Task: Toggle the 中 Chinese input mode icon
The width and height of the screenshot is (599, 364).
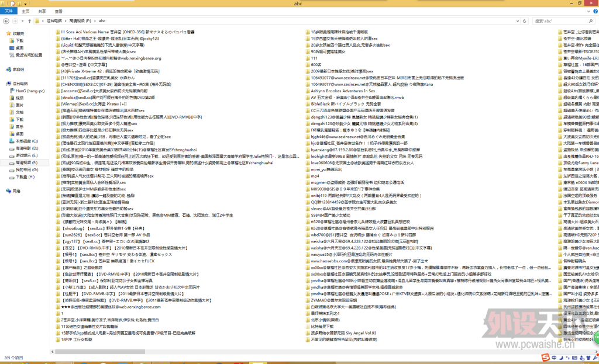Action: point(554,358)
